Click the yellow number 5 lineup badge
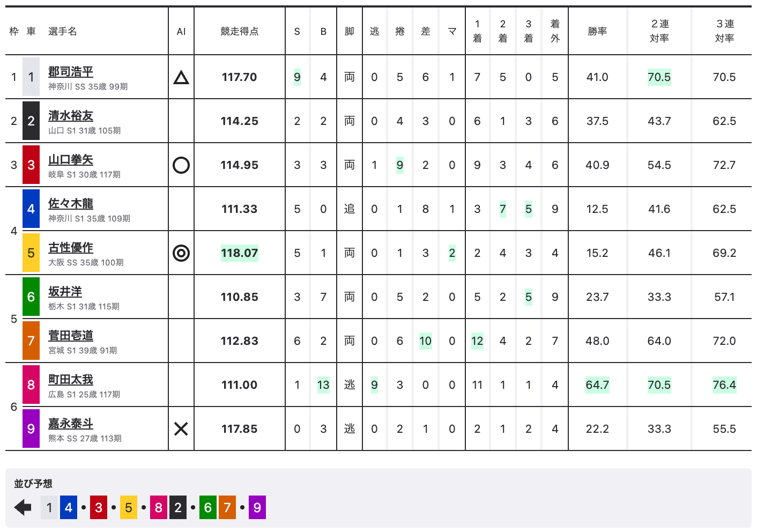This screenshot has width=757, height=532. pyautogui.click(x=129, y=508)
